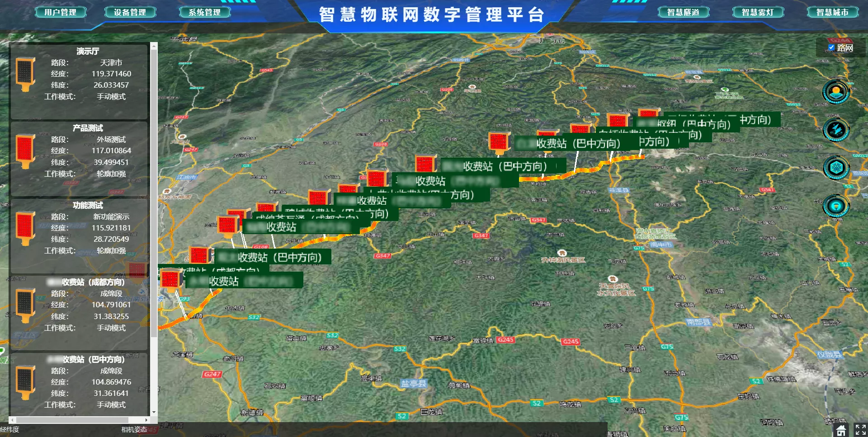
Task: Open the 设备管理 menu
Action: point(130,12)
